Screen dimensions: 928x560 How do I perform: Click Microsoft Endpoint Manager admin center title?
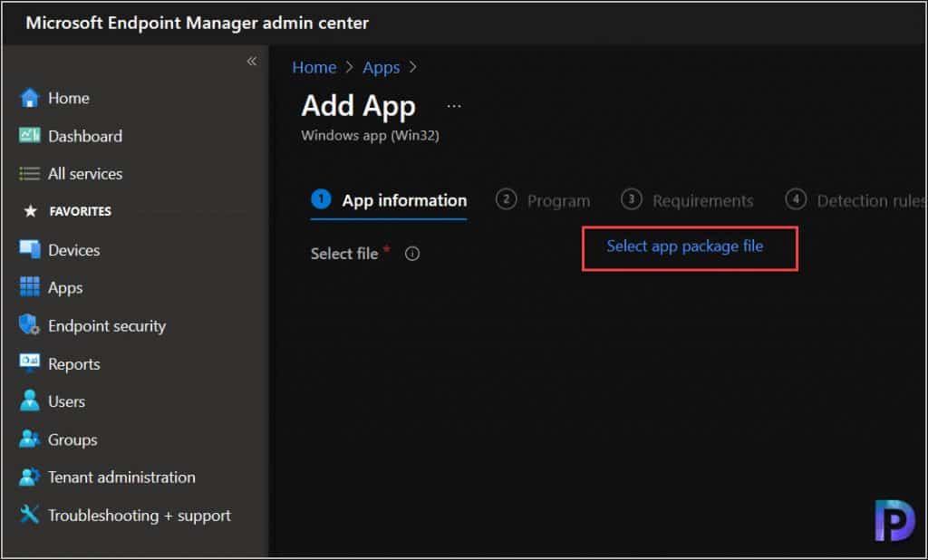(x=197, y=23)
